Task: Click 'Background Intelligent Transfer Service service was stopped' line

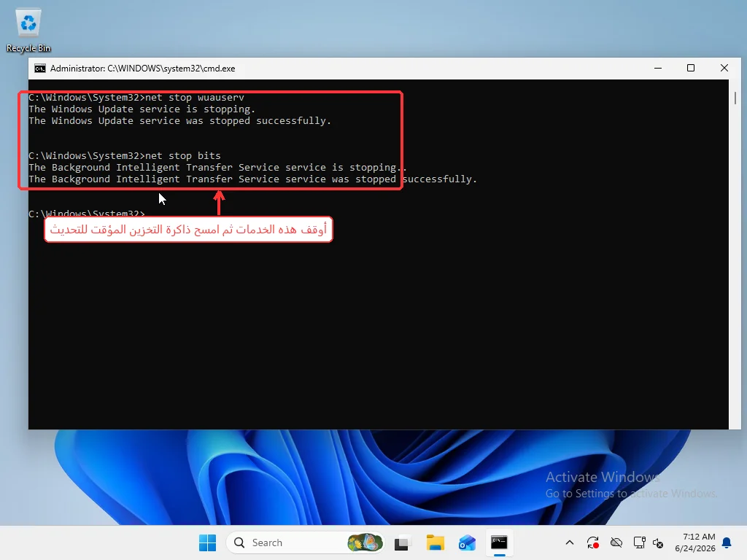Action: [252, 179]
